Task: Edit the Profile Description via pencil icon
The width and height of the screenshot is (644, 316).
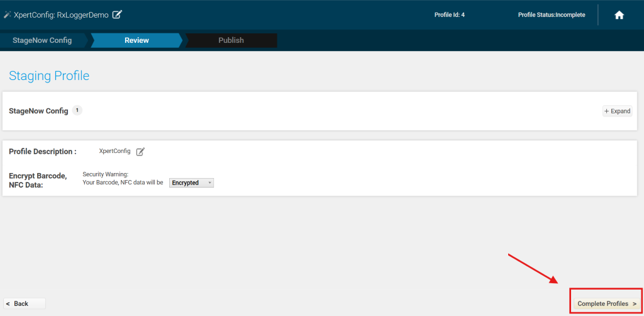Action: 141,152
